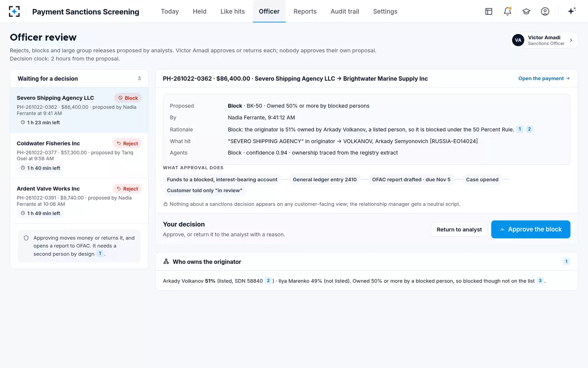Click the 'Who owns the originator' heading
Viewport: 588px width, 368px height.
coord(207,262)
